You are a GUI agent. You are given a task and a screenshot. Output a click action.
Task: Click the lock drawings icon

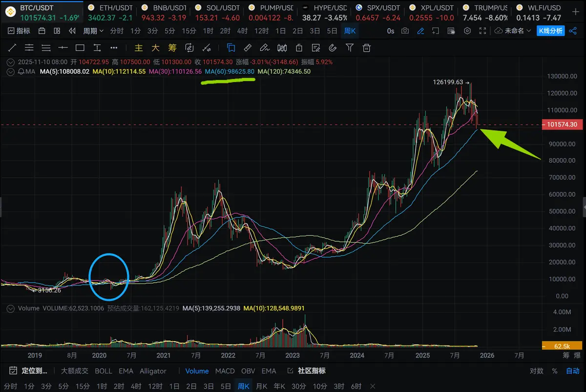pos(299,48)
